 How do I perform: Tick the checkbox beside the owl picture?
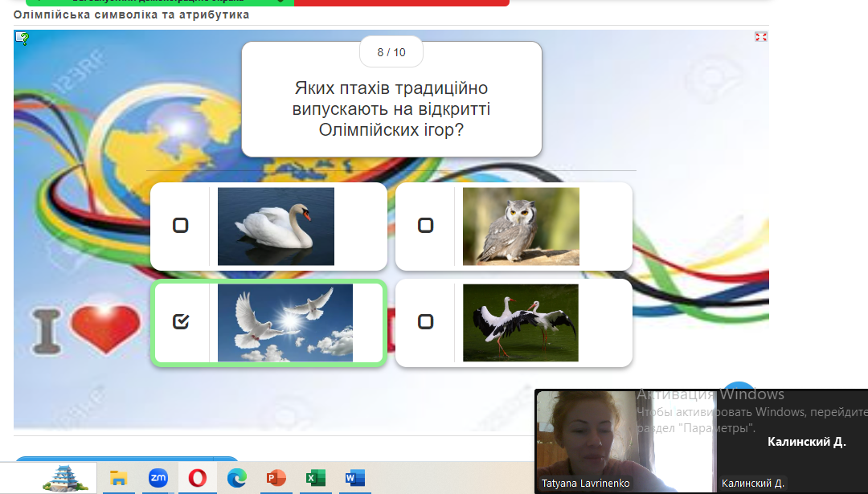pyautogui.click(x=425, y=226)
